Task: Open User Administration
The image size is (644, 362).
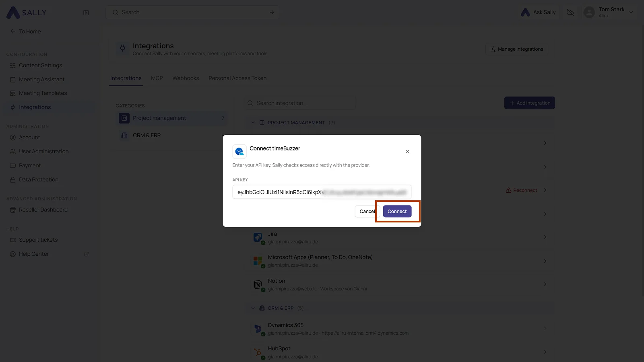Action: click(x=43, y=151)
